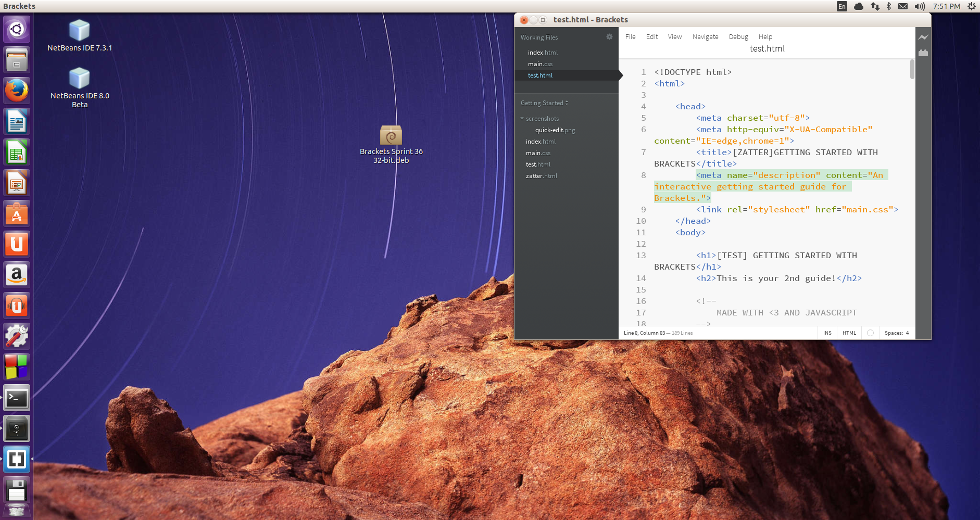
Task: Click the <!DOCTYPE html> line in the editor
Action: tap(693, 72)
